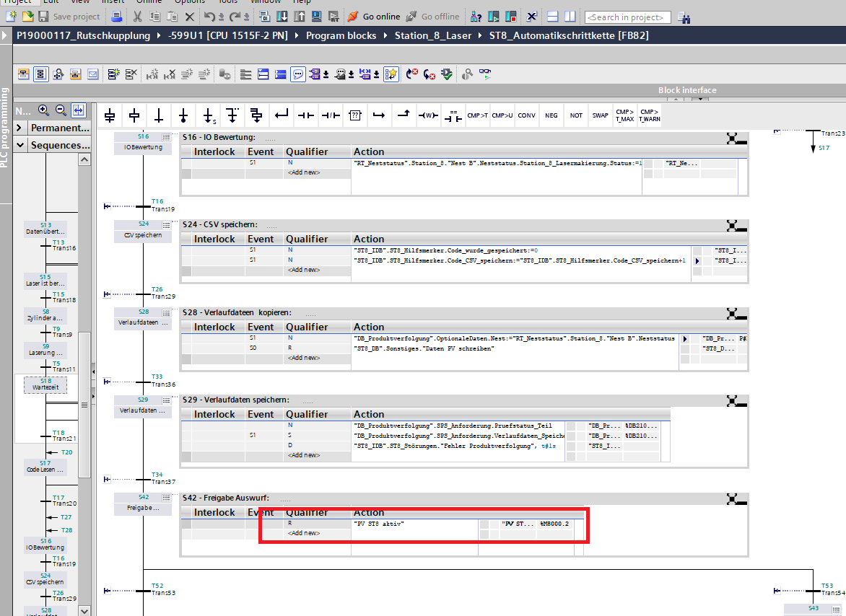846x616 pixels.
Task: Click the Open project folder icon
Action: coord(27,16)
